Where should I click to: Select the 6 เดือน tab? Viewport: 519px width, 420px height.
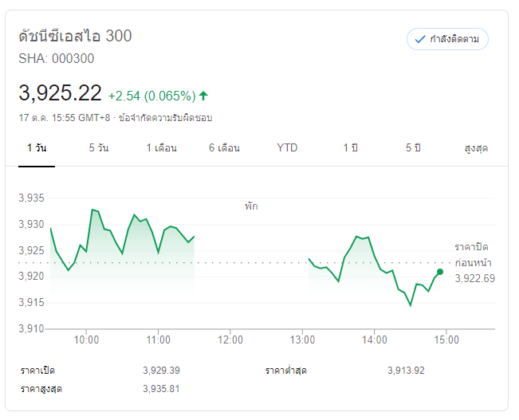coord(224,148)
